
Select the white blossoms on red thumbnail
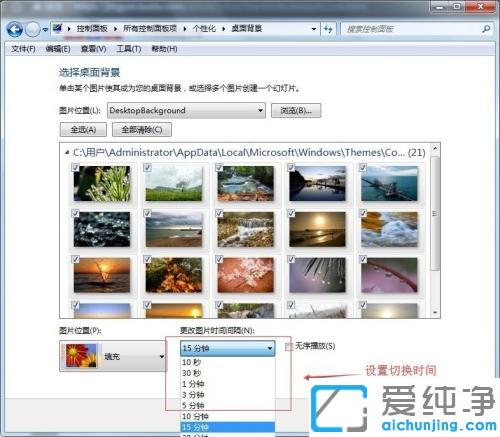click(x=246, y=275)
